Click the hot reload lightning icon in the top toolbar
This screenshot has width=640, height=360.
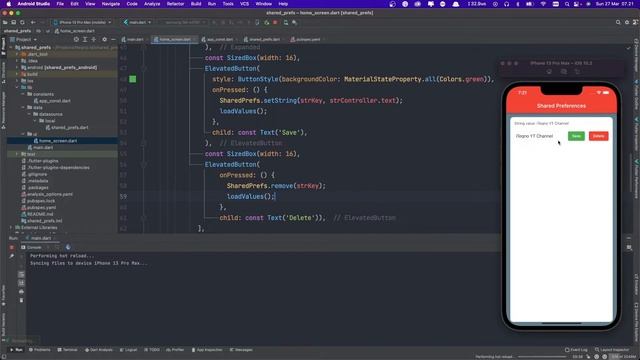267,22
